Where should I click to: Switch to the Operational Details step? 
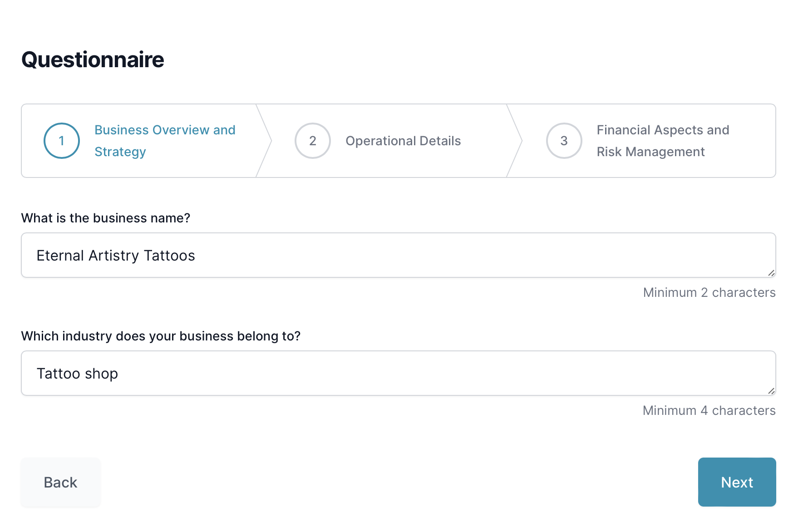click(x=403, y=141)
